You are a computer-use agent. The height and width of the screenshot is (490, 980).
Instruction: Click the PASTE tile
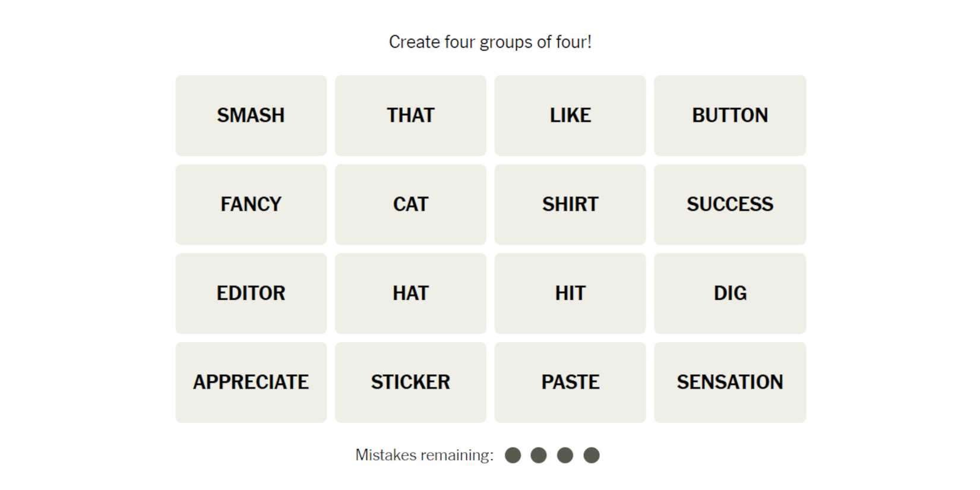pos(570,382)
